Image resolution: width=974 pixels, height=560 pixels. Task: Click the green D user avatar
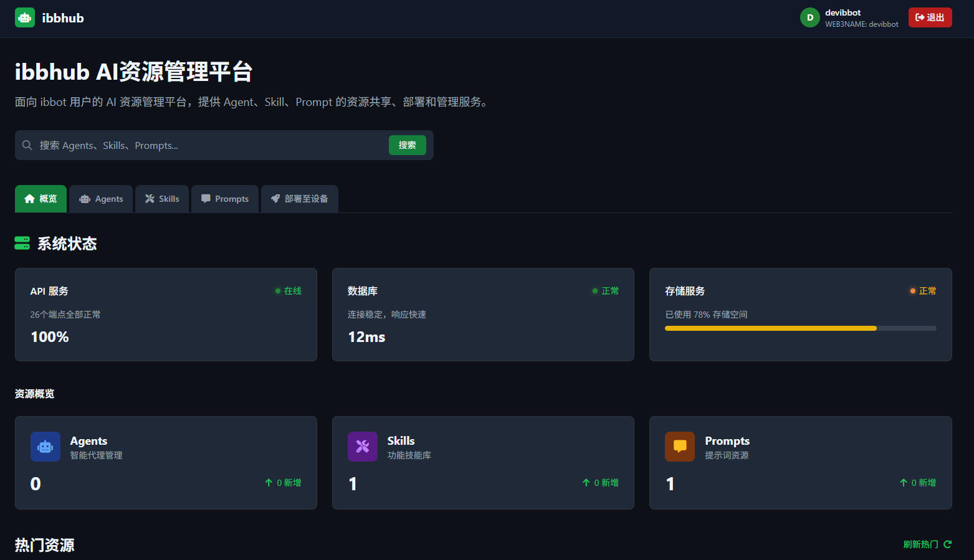[x=809, y=17]
